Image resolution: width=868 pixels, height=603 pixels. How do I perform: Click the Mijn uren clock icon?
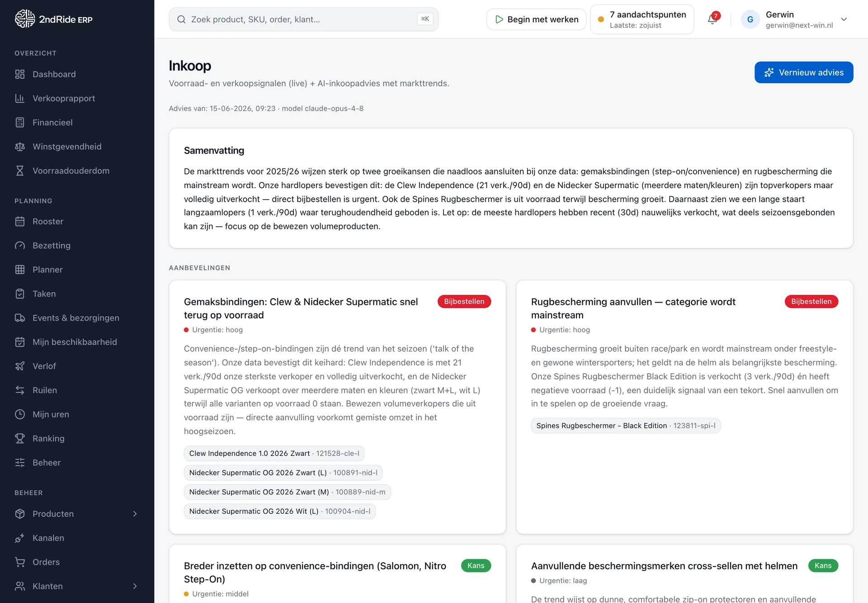coord(20,414)
